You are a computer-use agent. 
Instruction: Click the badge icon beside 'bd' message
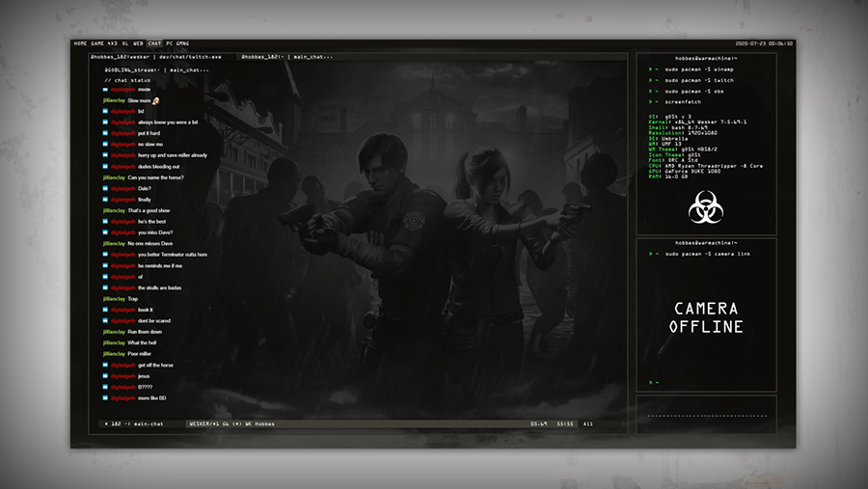[x=105, y=111]
